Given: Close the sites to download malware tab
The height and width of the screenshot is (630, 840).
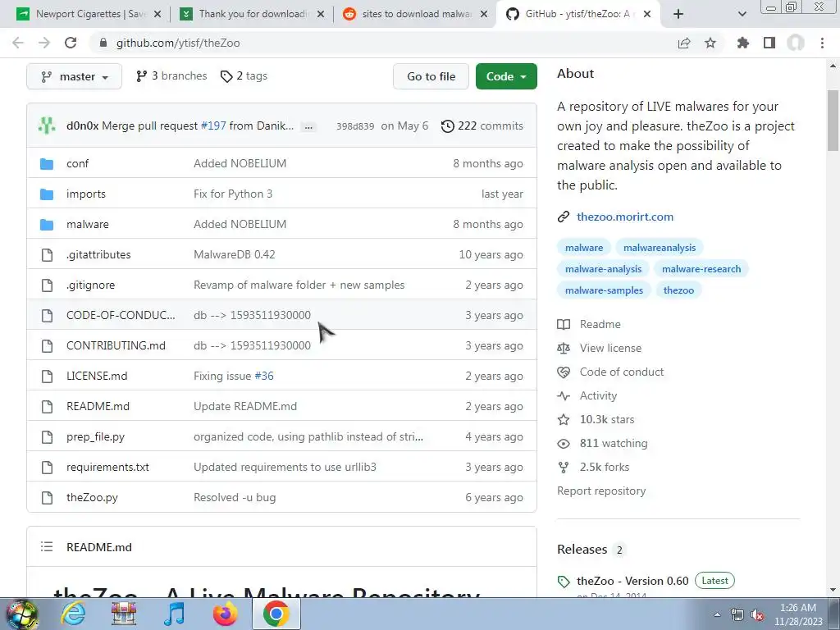Looking at the screenshot, I should [484, 14].
